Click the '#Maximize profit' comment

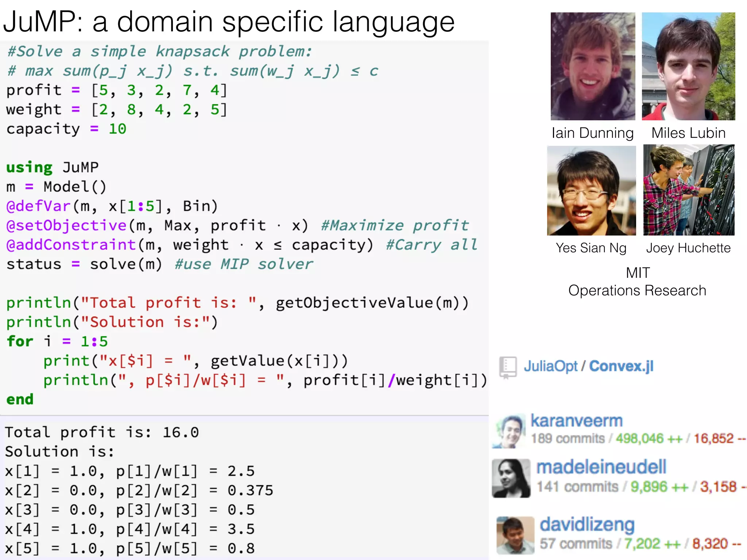coord(395,226)
